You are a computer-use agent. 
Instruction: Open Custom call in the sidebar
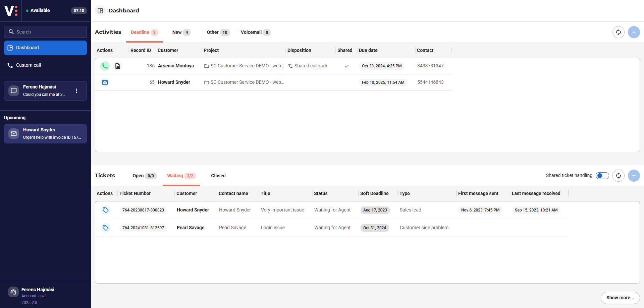pos(29,65)
